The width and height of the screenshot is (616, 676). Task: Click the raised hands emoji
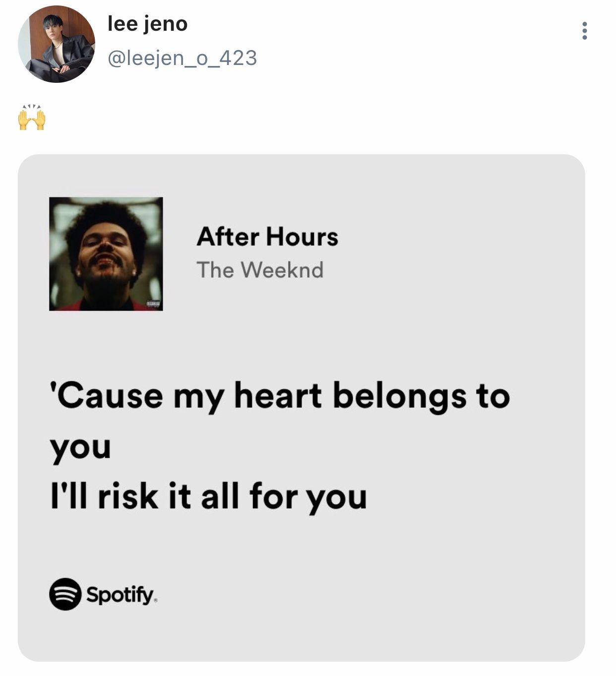point(32,118)
